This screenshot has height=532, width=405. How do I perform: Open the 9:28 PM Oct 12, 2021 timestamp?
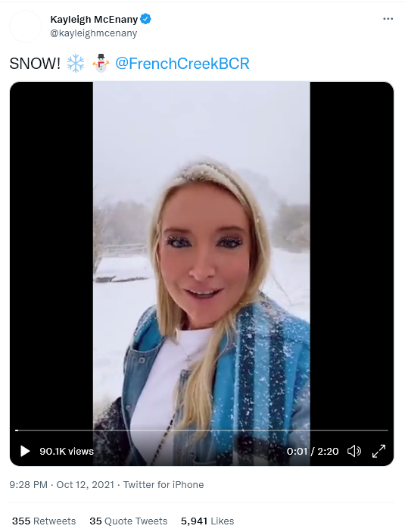point(61,484)
